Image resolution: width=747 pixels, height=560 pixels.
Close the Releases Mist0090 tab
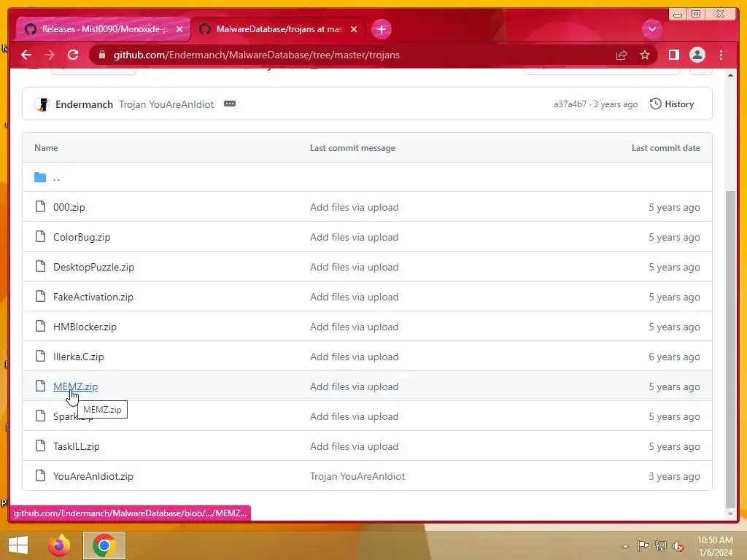tap(179, 29)
